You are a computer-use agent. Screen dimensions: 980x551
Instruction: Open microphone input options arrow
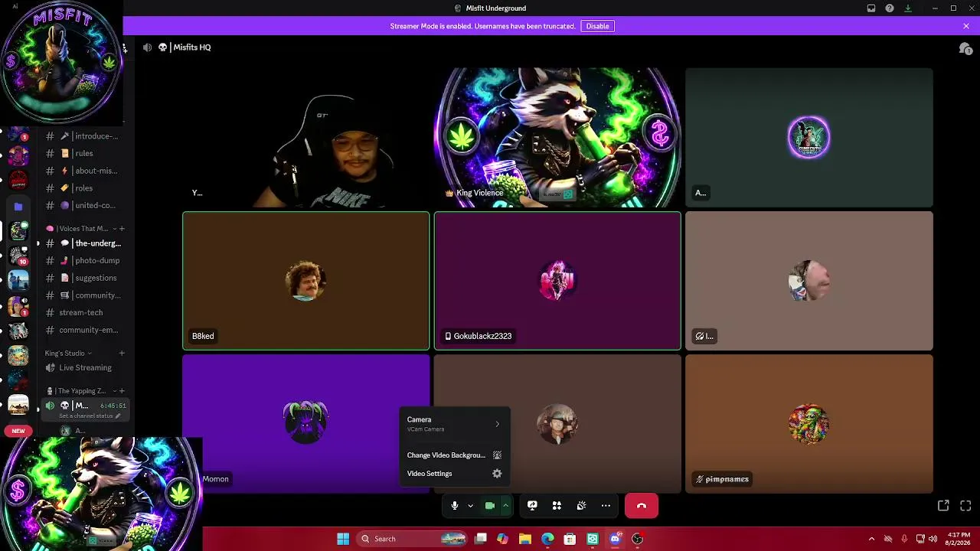[470, 506]
